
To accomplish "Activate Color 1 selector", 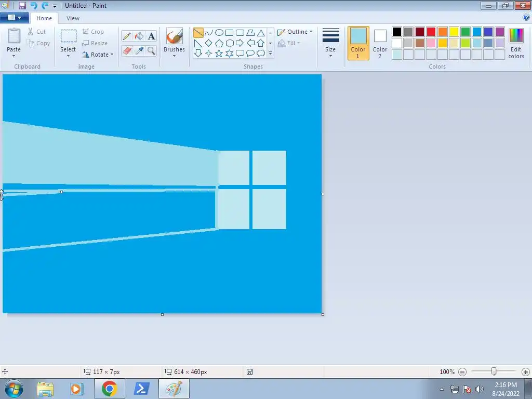I will [358, 43].
